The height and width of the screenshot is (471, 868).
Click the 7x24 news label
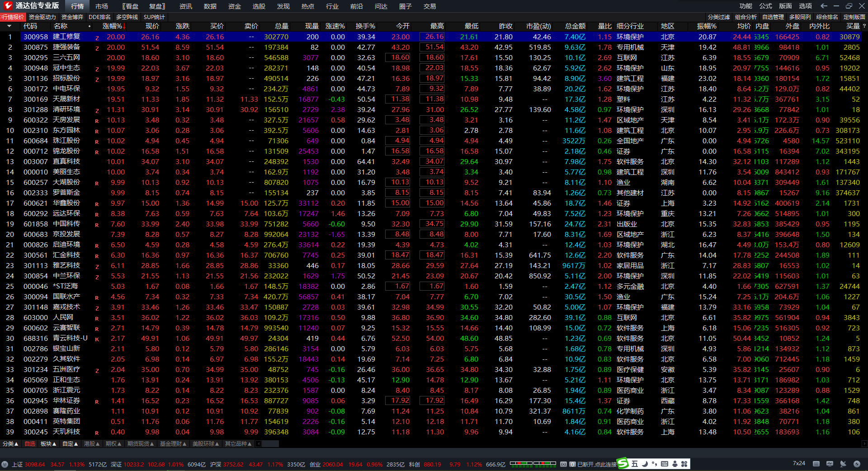coord(799,463)
